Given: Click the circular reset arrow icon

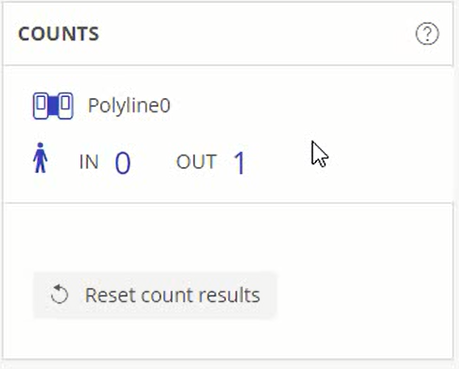Looking at the screenshot, I should [59, 295].
